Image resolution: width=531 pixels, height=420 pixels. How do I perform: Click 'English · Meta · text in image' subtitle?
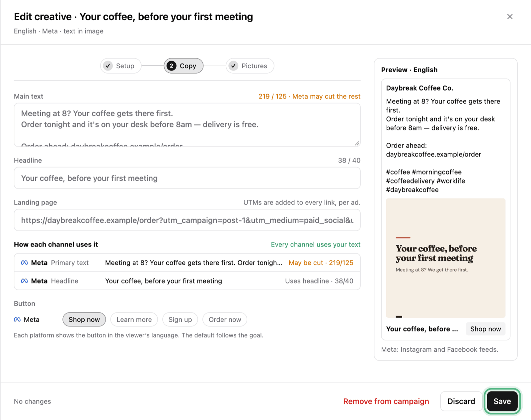[x=59, y=31]
